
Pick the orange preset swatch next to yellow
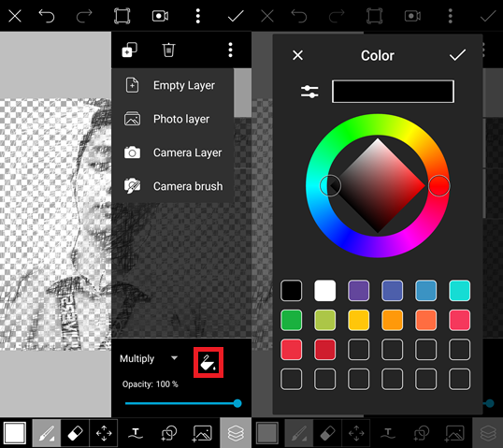click(393, 320)
